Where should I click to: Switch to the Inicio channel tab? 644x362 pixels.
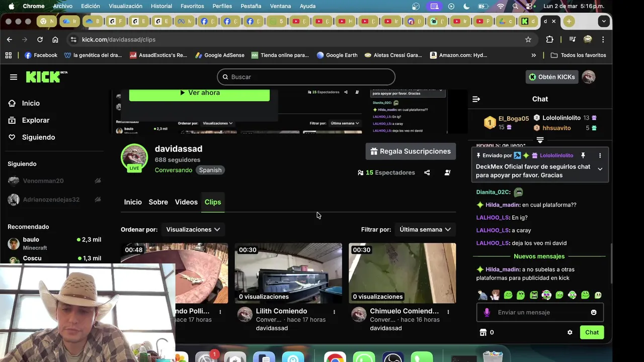[x=133, y=202]
